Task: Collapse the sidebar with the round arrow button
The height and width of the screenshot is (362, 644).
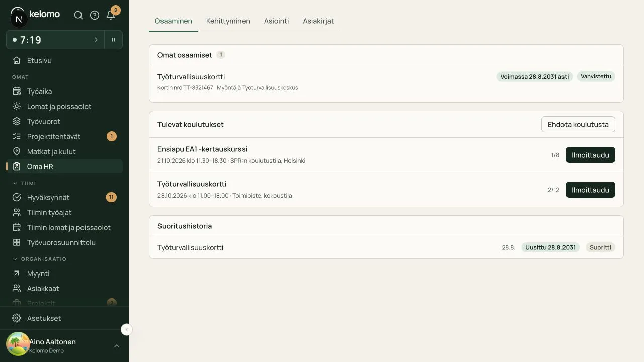Action: 127,329
